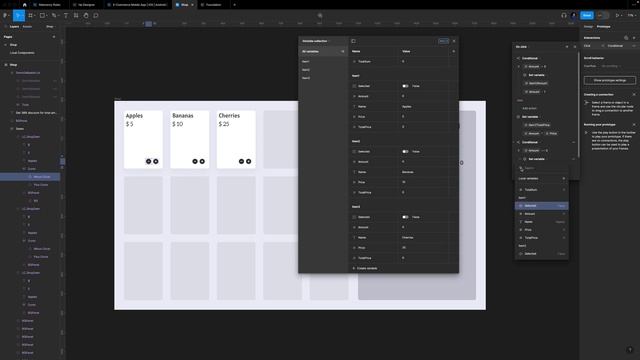
Task: Open the Local variables dropdown
Action: [x=528, y=178]
